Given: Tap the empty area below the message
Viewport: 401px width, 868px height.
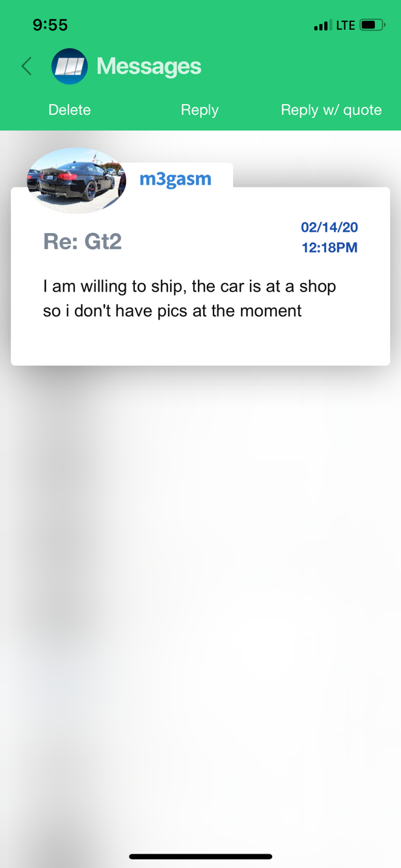Looking at the screenshot, I should (x=200, y=553).
